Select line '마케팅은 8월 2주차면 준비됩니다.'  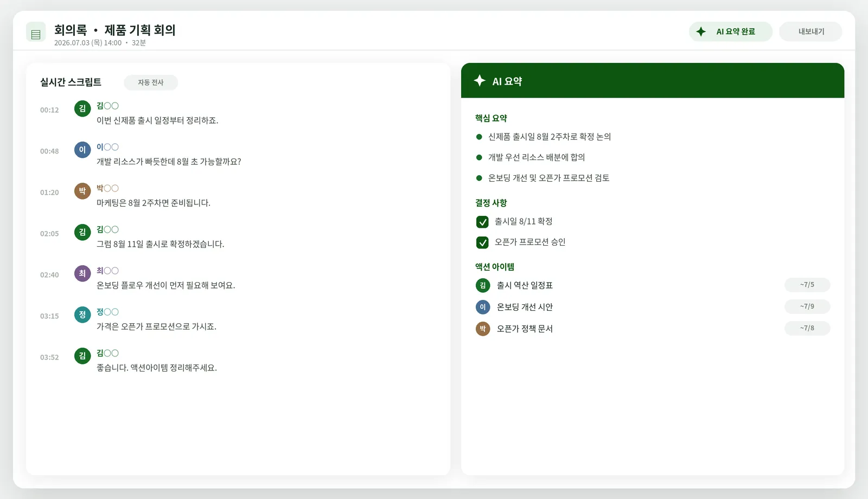pyautogui.click(x=154, y=203)
